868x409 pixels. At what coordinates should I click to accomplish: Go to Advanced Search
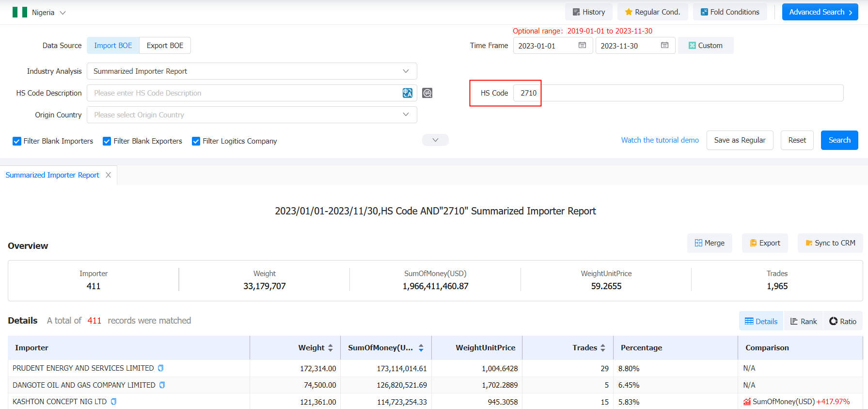coord(820,12)
